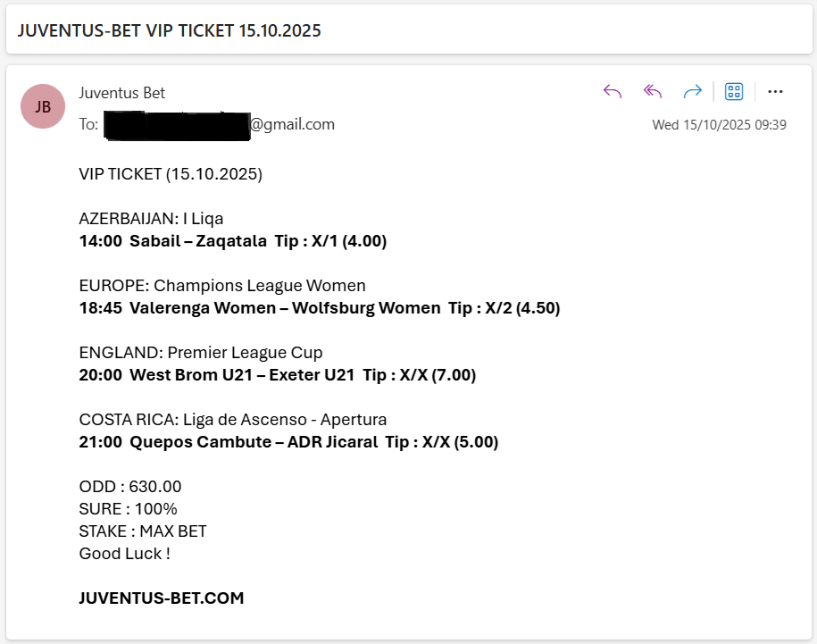Click the ODD : 630.00 text
Image resolution: width=817 pixels, height=644 pixels.
[x=130, y=487]
